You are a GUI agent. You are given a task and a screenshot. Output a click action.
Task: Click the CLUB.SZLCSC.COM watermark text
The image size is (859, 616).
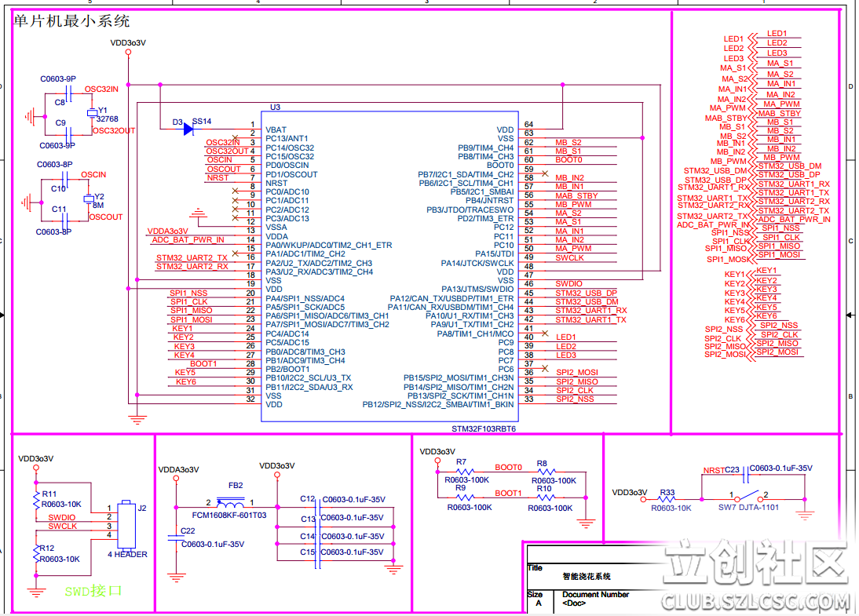(x=755, y=603)
